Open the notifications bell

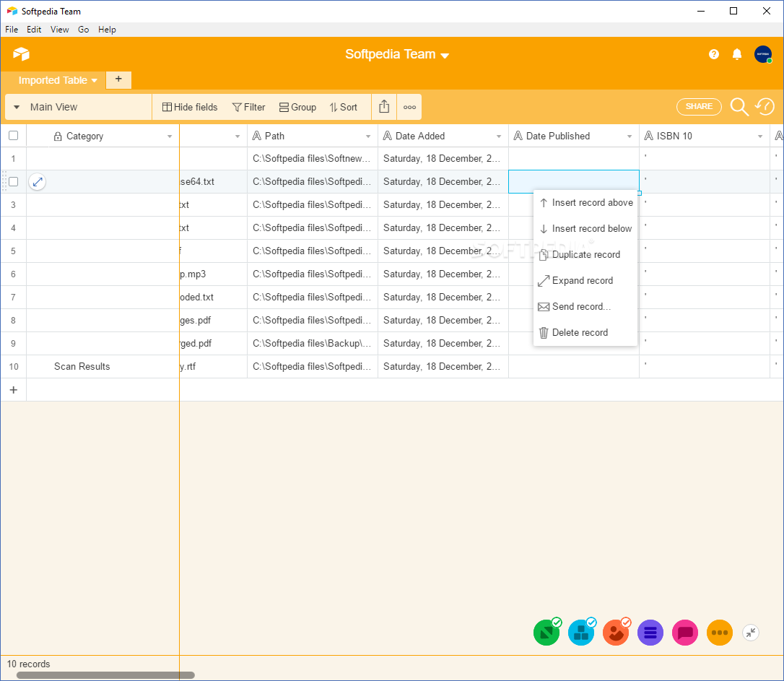point(736,54)
